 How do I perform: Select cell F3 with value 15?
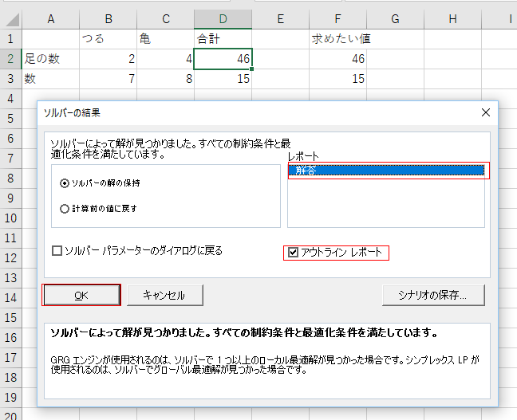coord(337,79)
